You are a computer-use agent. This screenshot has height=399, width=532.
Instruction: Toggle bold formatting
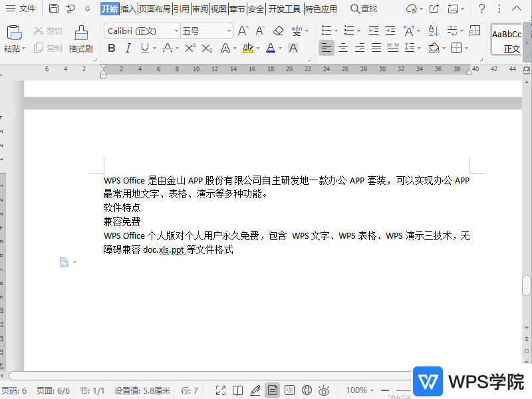click(111, 48)
